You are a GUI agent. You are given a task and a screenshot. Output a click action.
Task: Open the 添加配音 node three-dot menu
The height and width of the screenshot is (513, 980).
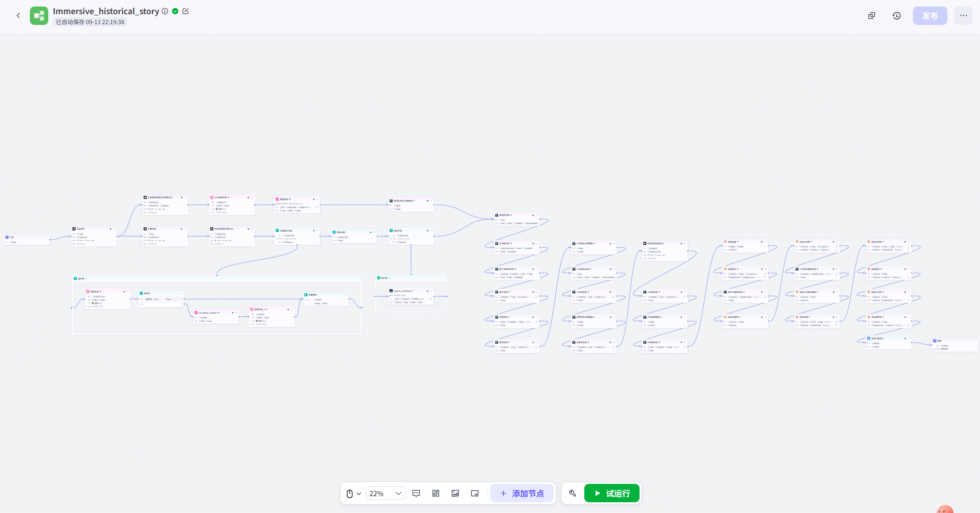click(909, 269)
